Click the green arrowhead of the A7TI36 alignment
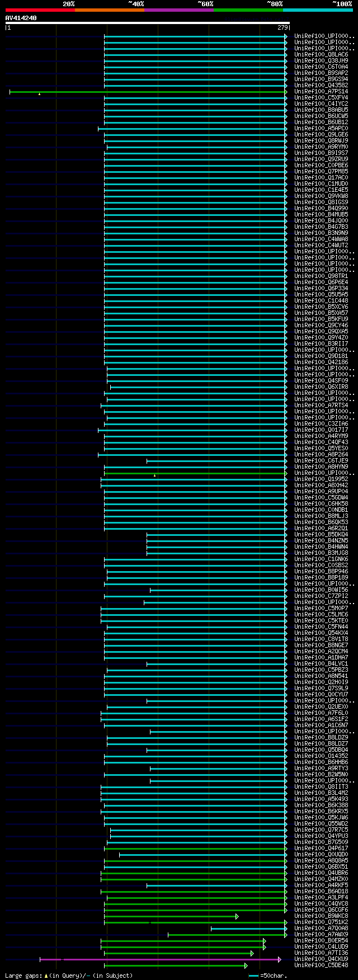358x980 pixels. point(252,953)
